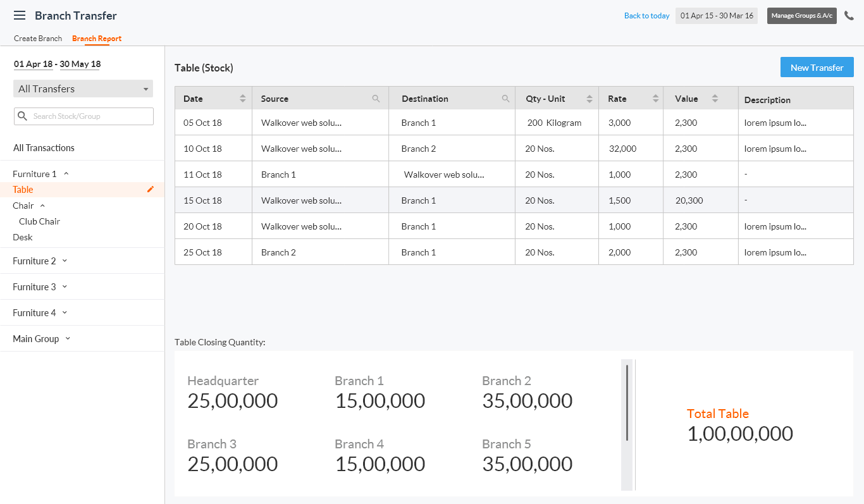The width and height of the screenshot is (864, 504).
Task: Open Manage Groups & A/c
Action: 802,16
